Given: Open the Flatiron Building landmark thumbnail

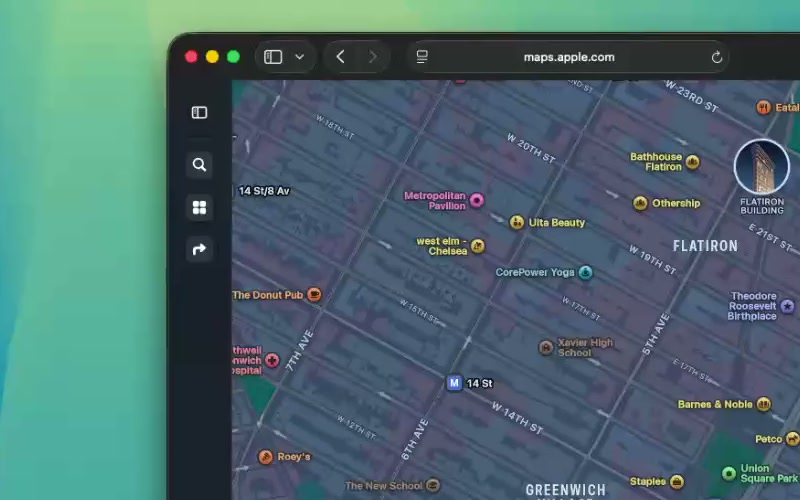Looking at the screenshot, I should [x=762, y=167].
